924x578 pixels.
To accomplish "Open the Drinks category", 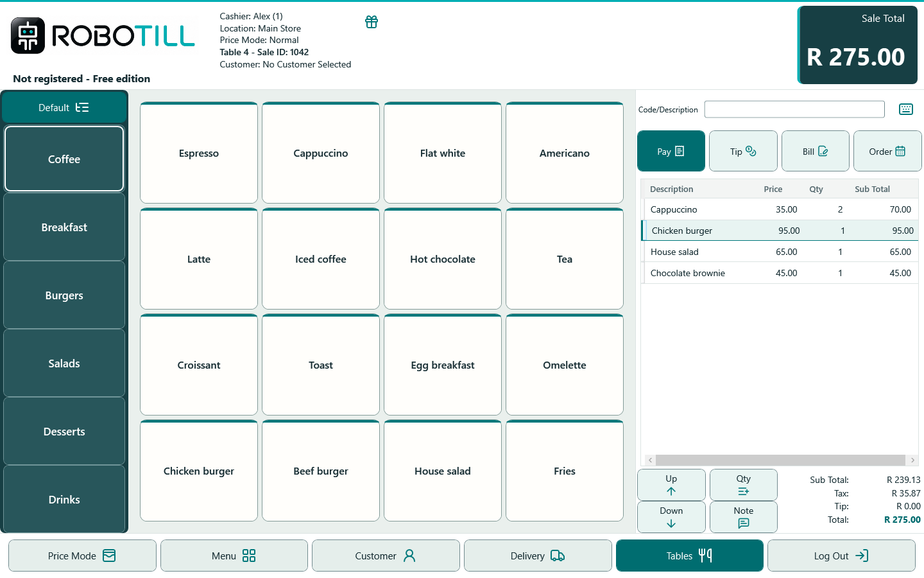I will [x=64, y=500].
